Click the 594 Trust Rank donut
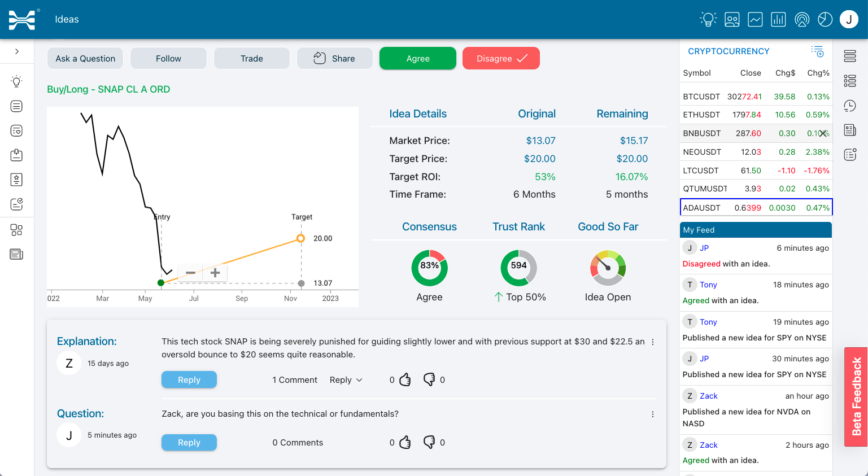 pos(518,268)
